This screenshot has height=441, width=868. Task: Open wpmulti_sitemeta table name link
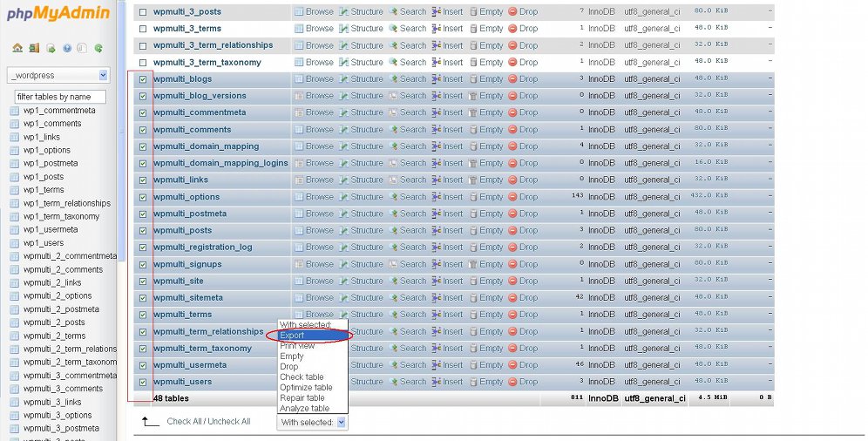point(188,298)
